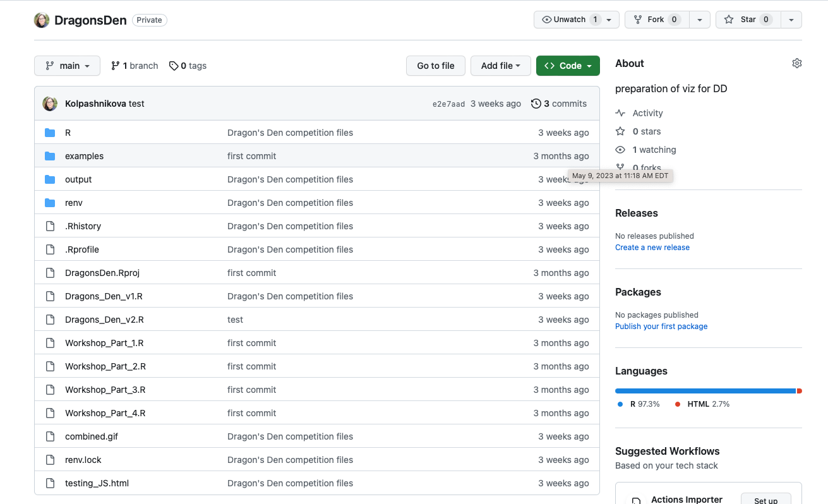Fork the DragonsDen repository
The height and width of the screenshot is (504, 828).
point(657,20)
